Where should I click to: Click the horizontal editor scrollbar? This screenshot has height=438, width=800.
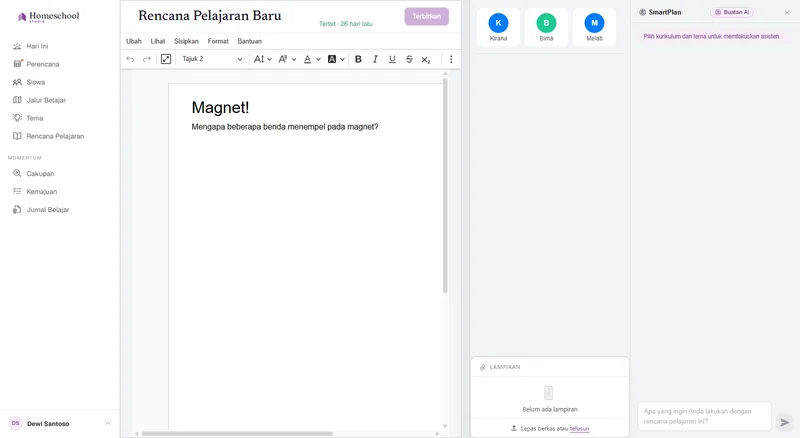coord(237,434)
